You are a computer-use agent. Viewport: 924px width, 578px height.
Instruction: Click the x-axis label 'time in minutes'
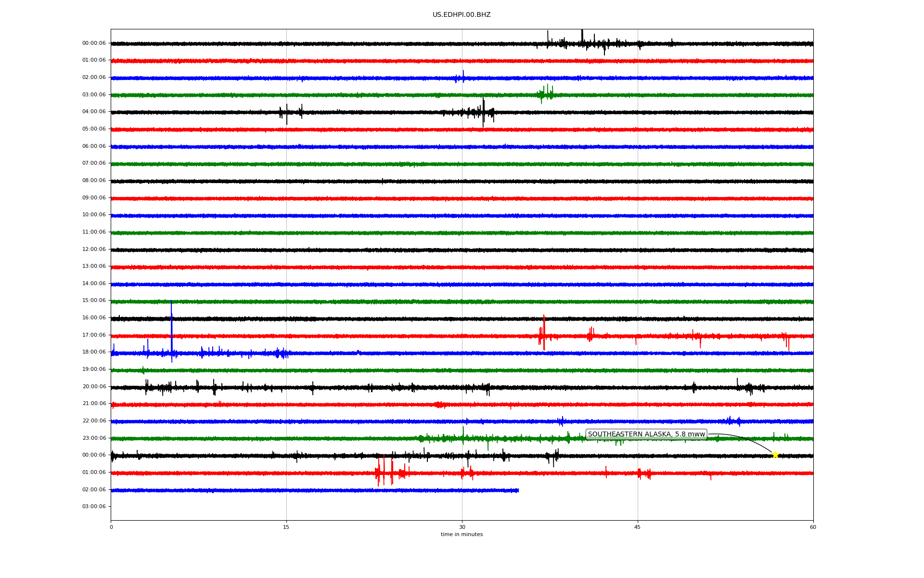click(461, 535)
